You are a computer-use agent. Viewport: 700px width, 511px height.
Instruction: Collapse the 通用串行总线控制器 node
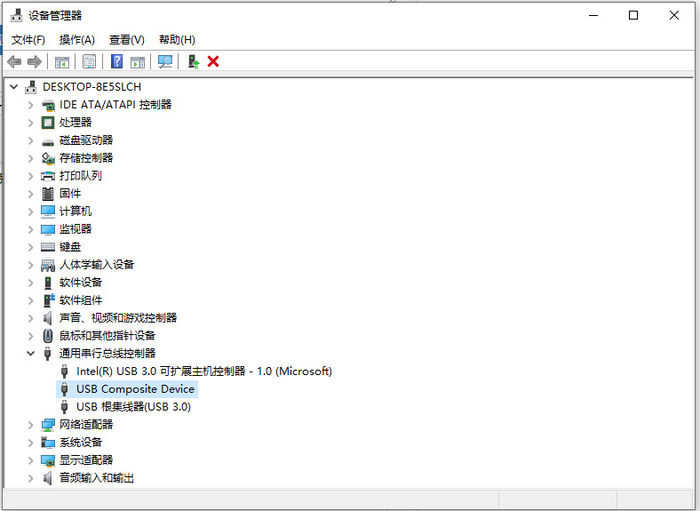[30, 353]
